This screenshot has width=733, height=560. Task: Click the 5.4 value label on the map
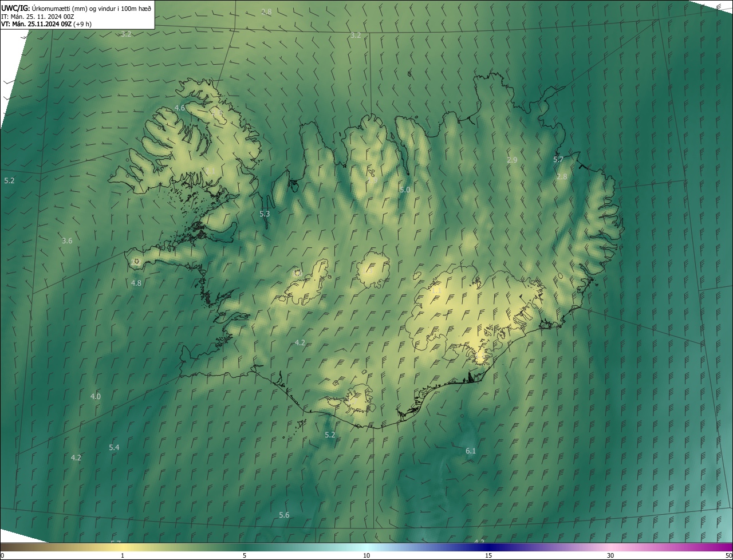(x=114, y=447)
